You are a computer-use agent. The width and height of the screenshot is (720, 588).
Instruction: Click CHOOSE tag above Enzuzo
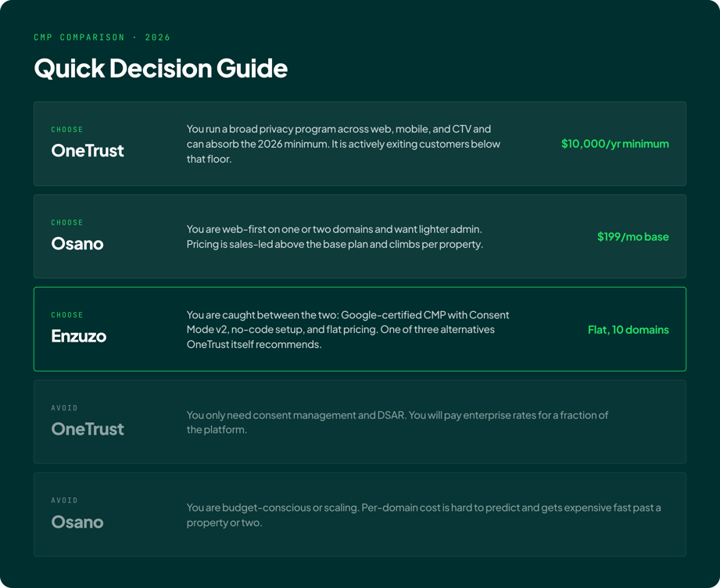[x=67, y=314]
